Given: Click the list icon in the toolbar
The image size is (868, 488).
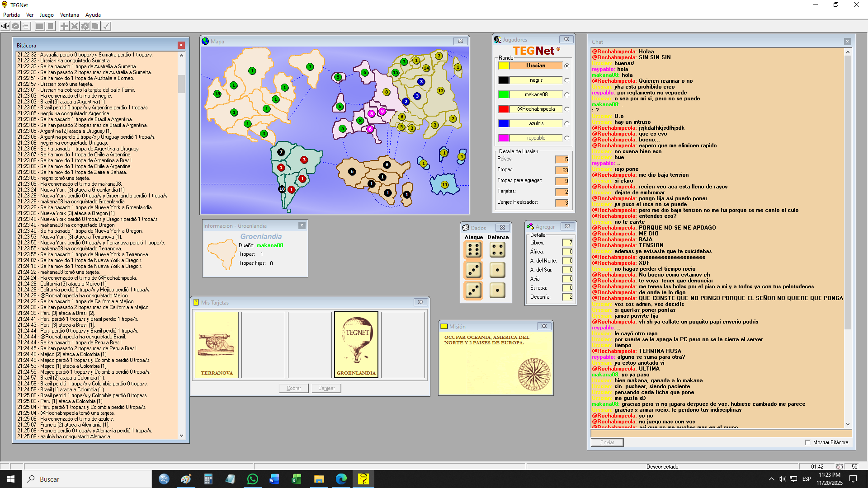Looking at the screenshot, I should (x=26, y=26).
